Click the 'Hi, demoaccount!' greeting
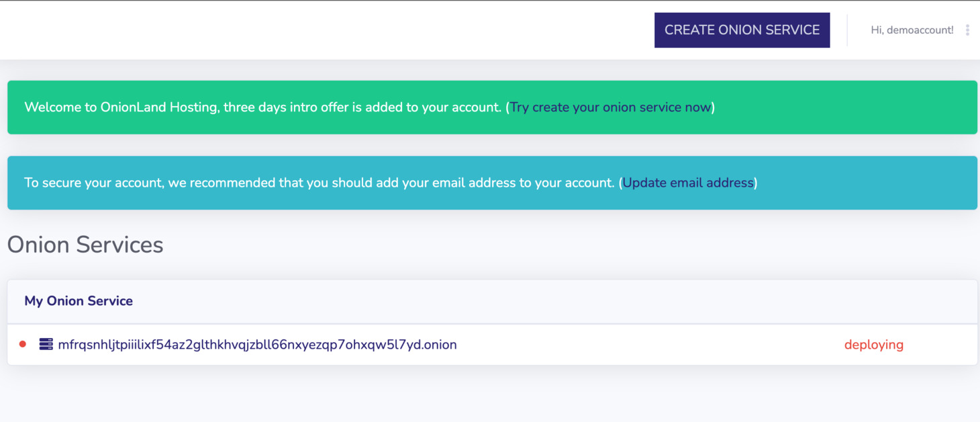This screenshot has width=980, height=422. click(x=912, y=30)
